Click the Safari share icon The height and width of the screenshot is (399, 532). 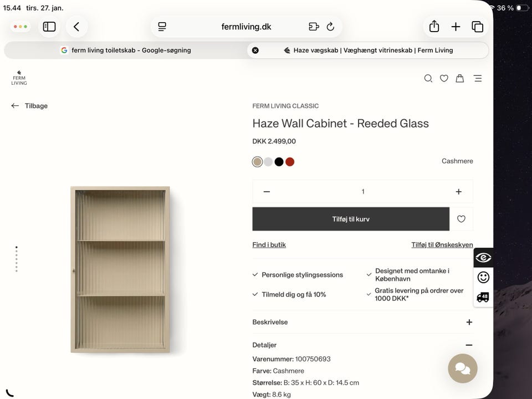(433, 26)
